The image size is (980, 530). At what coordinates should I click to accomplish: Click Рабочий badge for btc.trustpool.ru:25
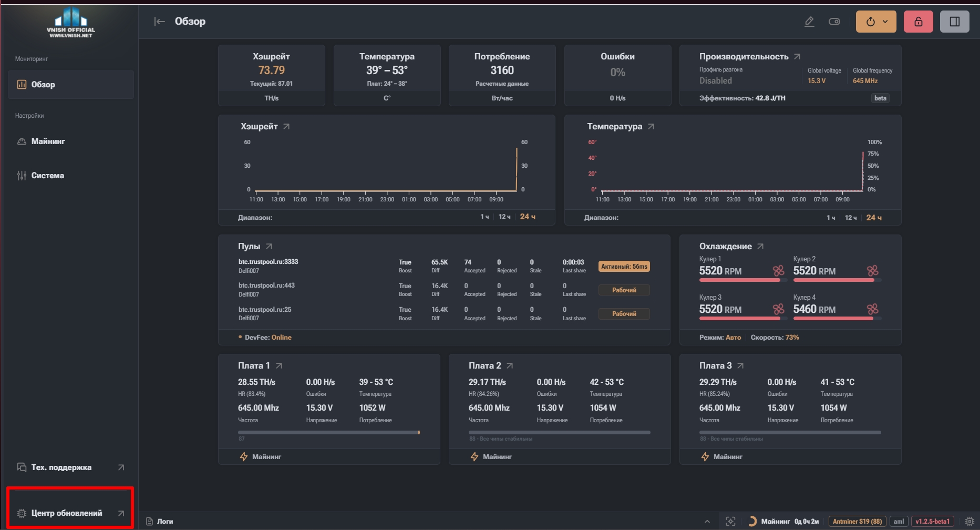[x=624, y=314]
